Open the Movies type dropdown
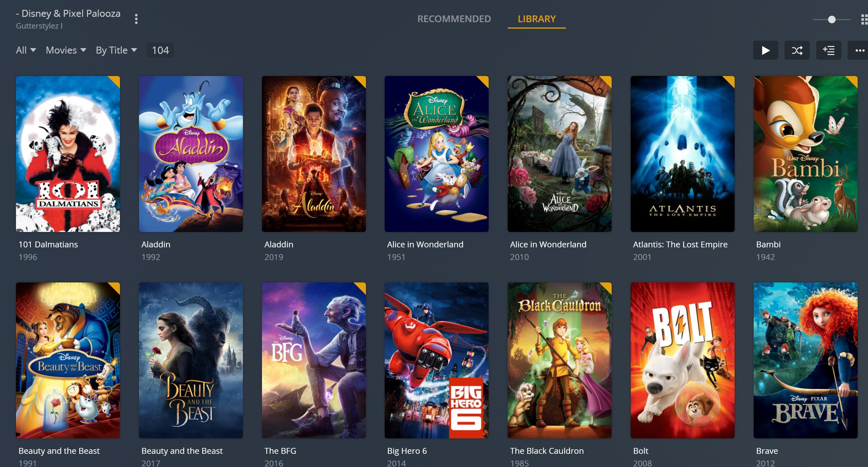 coord(66,50)
